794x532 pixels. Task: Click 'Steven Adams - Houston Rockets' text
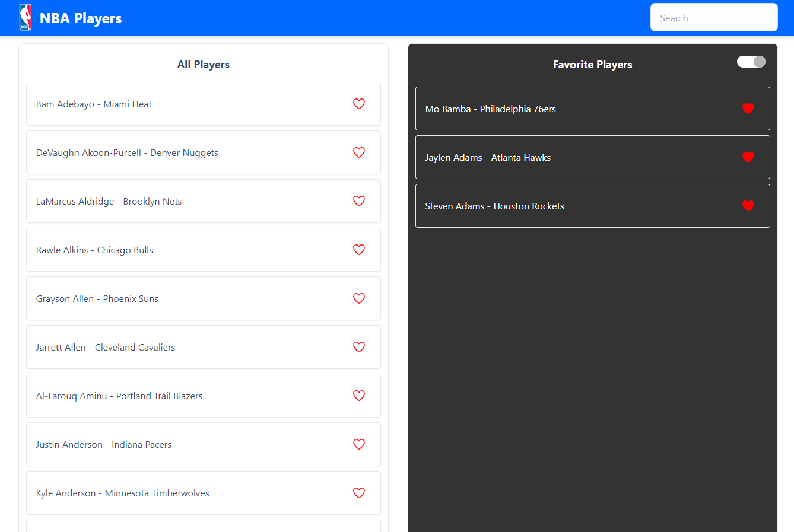coord(495,206)
